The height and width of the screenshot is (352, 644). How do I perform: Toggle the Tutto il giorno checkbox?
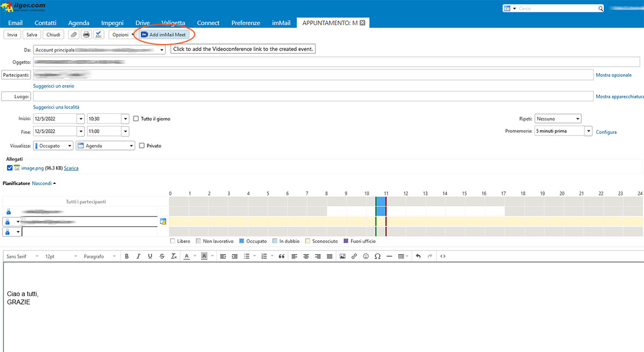tap(136, 118)
